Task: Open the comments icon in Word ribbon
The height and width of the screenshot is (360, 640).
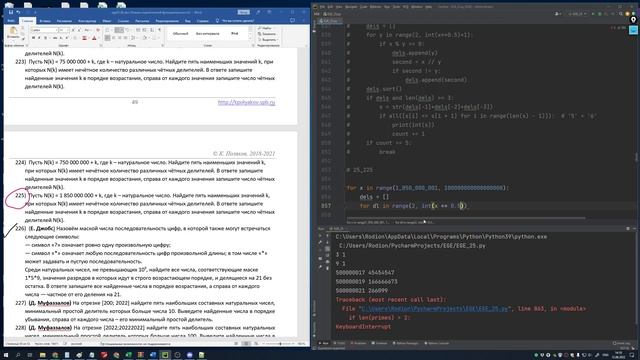Action: point(292,20)
